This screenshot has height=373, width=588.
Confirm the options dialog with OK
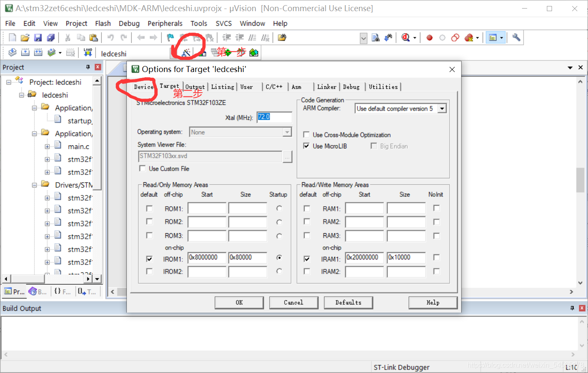point(239,303)
